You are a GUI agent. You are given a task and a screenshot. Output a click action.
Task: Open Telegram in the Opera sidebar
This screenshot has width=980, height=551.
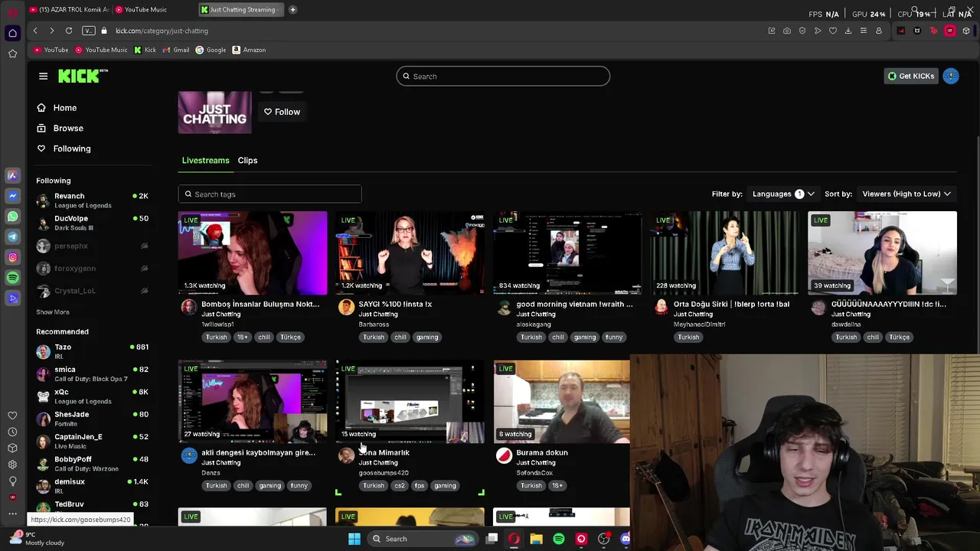[12, 236]
